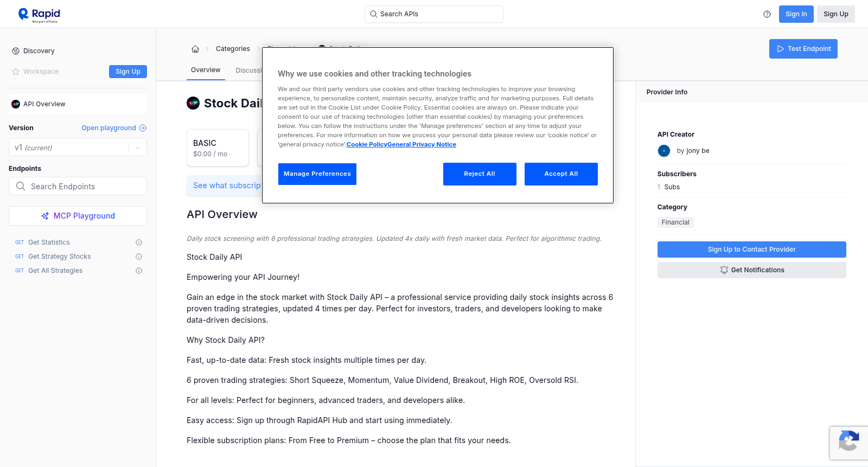868x467 pixels.
Task: Click the jony be creator avatar
Action: coord(664,151)
